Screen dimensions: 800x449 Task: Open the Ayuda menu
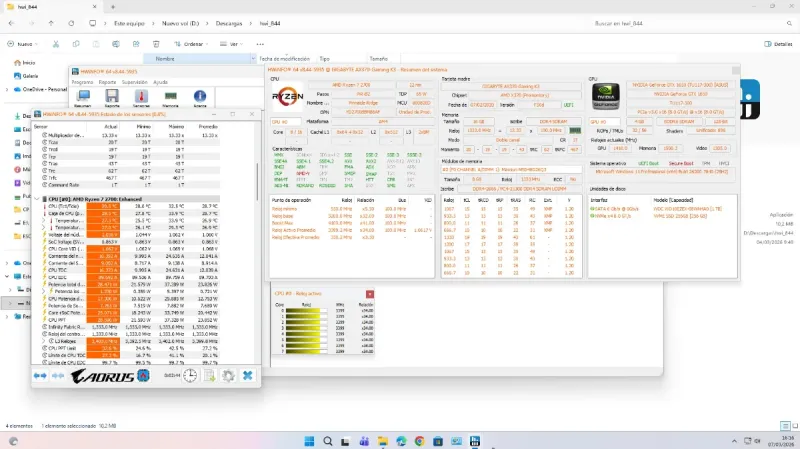tap(160, 82)
